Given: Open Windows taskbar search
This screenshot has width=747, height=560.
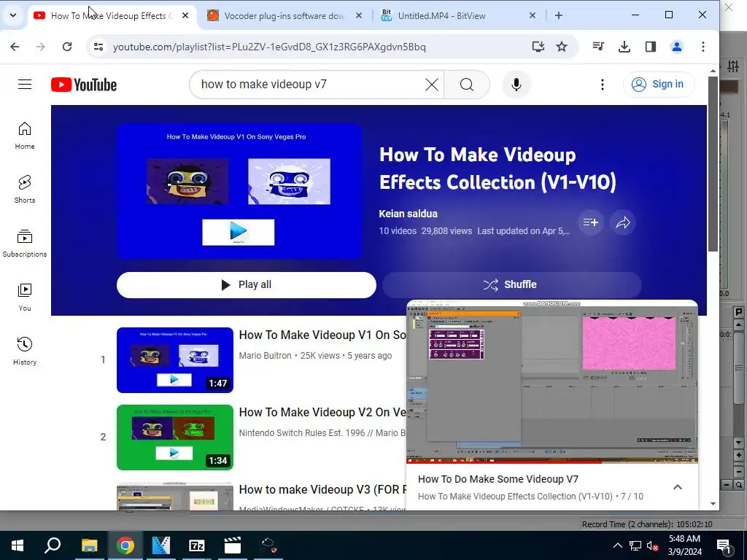Looking at the screenshot, I should [x=53, y=545].
